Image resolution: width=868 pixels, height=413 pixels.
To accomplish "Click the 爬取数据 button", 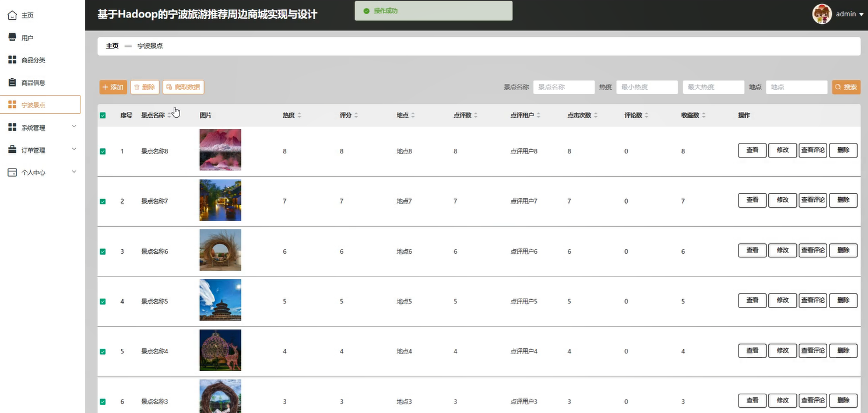I will (x=183, y=87).
